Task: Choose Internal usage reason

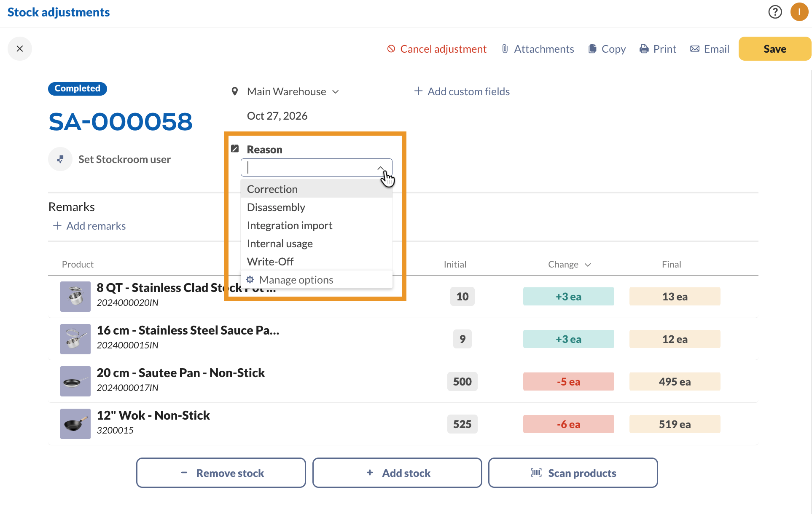Action: point(317,244)
